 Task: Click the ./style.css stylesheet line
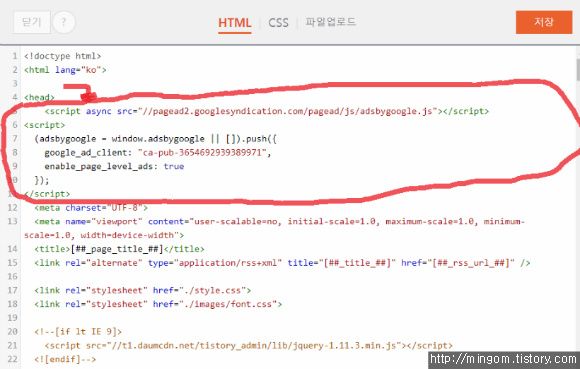coord(143,290)
